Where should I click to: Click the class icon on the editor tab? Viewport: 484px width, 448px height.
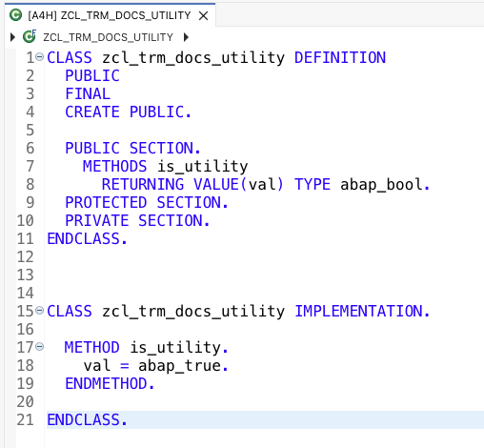pyautogui.click(x=15, y=15)
